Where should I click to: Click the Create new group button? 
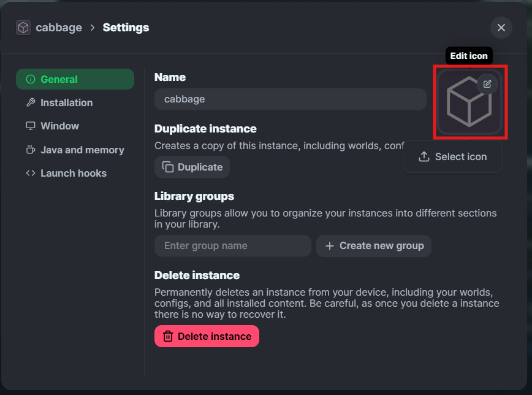pos(373,245)
